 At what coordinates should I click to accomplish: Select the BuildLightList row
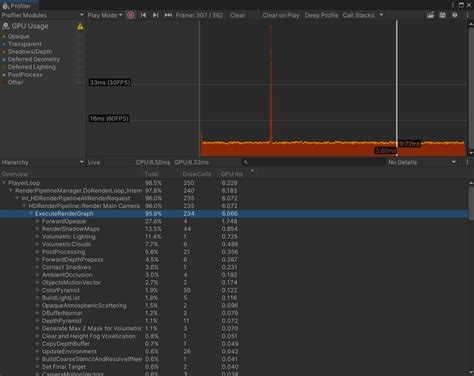(x=234, y=298)
